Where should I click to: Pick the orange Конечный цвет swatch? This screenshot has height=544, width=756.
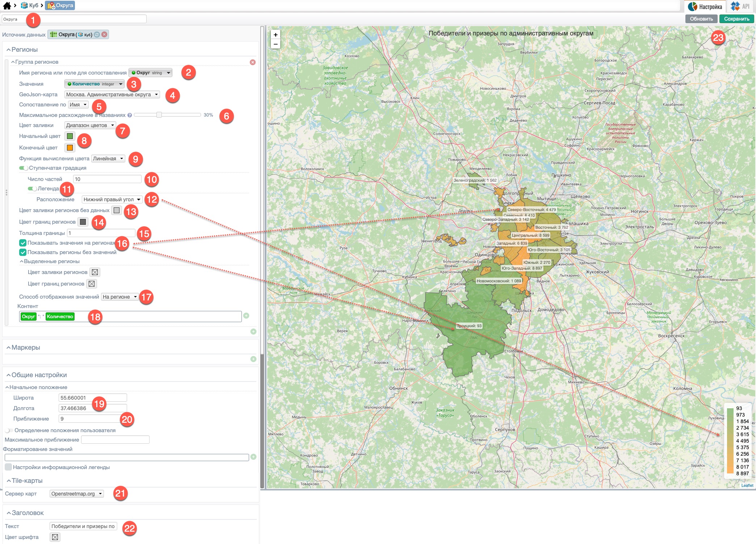coord(70,148)
